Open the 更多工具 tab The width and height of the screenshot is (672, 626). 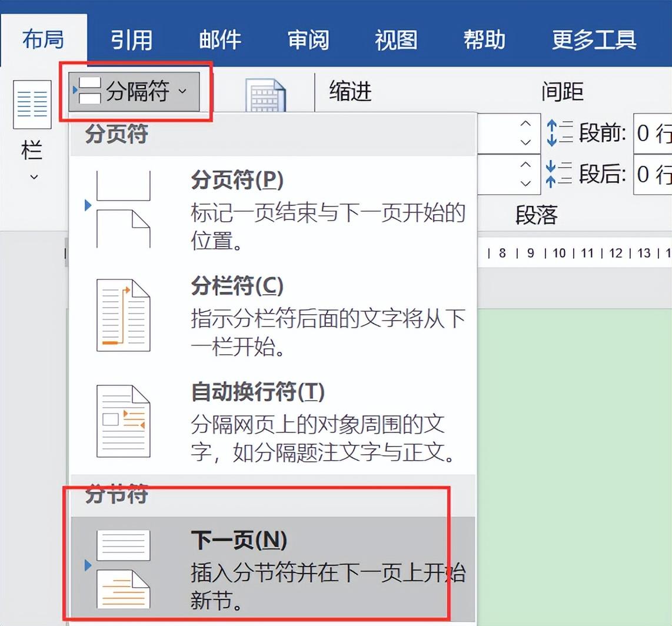(594, 40)
